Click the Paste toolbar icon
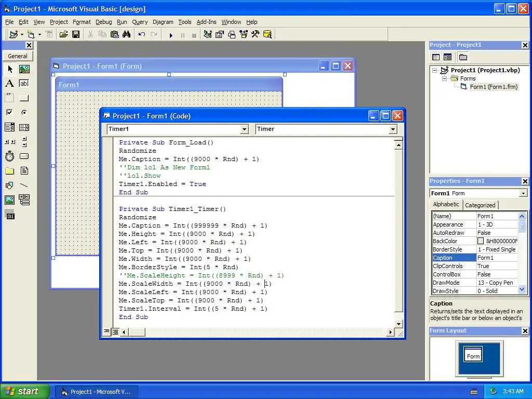Viewport: 532px width, 399px height. (115, 34)
